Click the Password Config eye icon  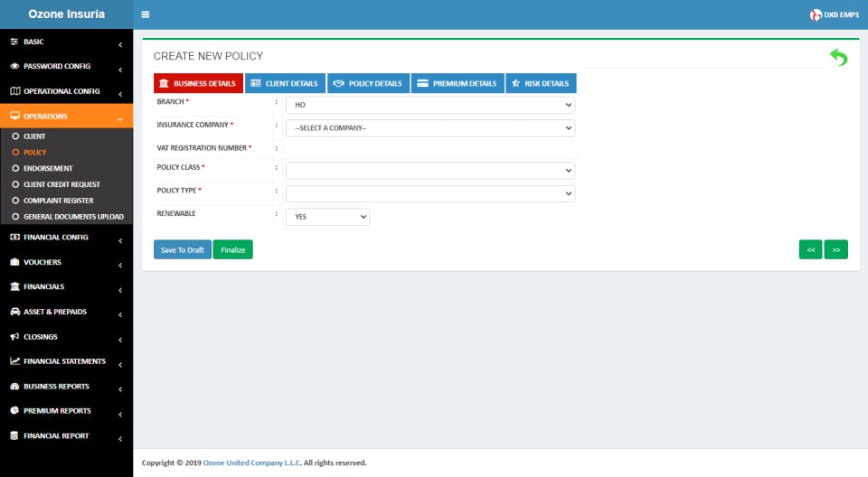[x=14, y=66]
